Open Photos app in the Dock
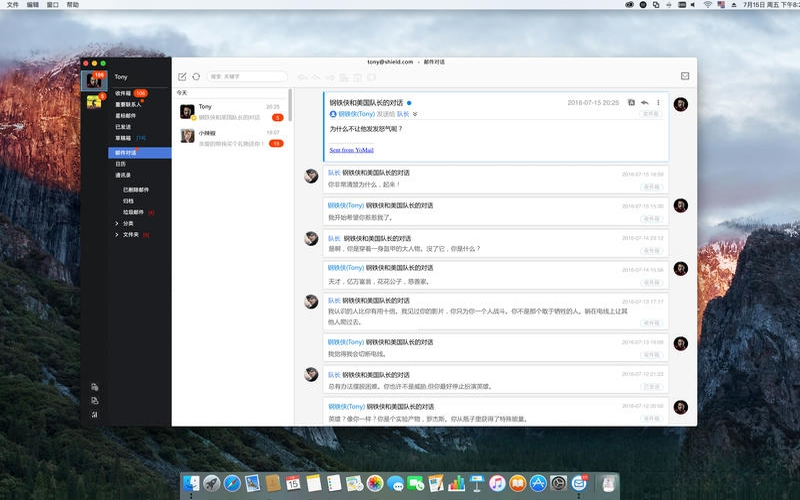Screen dimensions: 800x500 (x=375, y=483)
